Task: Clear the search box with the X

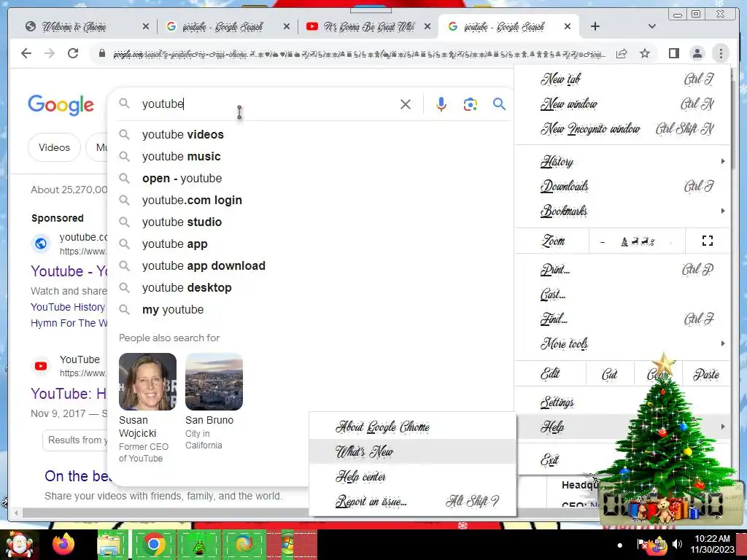Action: tap(406, 104)
